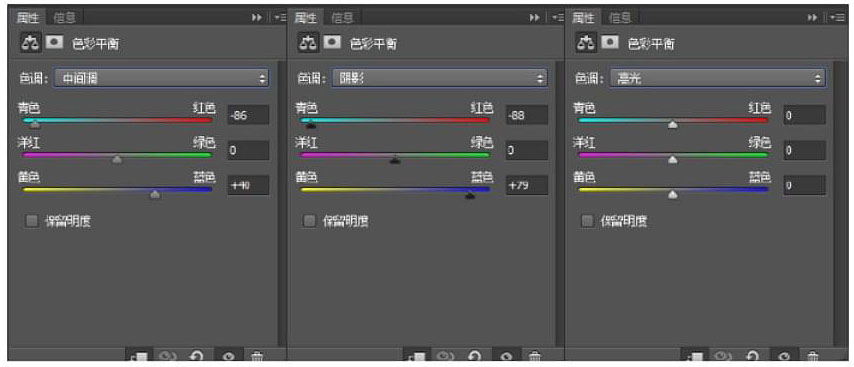
Task: Click the cyan-red value field showing -86
Action: (248, 115)
